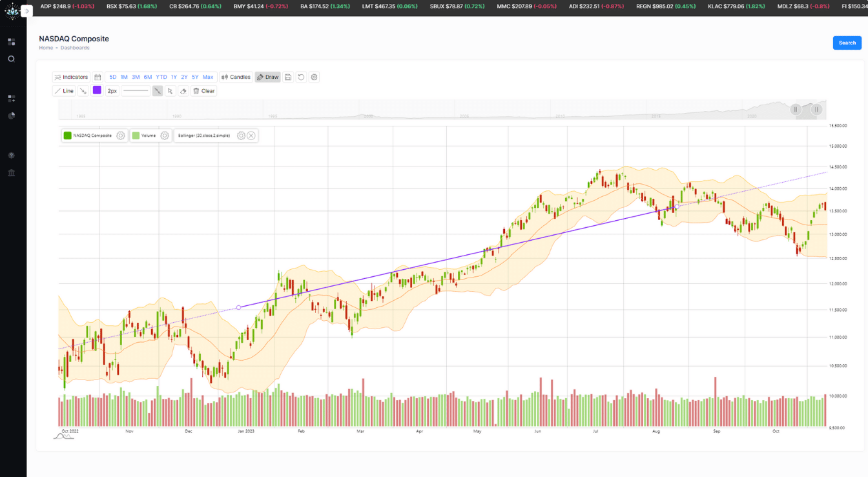Open the bank building icon in sidebar
868x477 pixels.
click(11, 173)
